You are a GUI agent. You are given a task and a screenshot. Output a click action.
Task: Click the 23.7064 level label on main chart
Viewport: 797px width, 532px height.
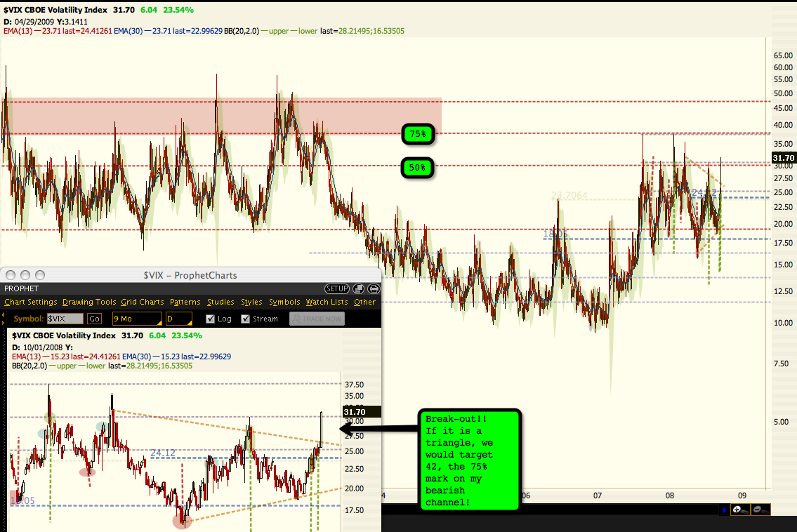[569, 196]
